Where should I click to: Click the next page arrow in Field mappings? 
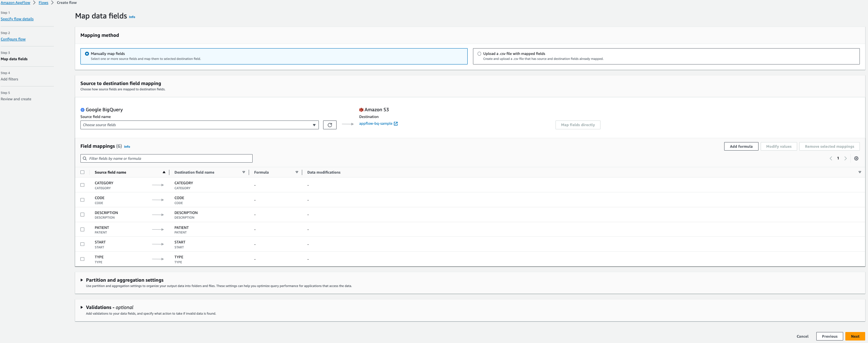(846, 158)
